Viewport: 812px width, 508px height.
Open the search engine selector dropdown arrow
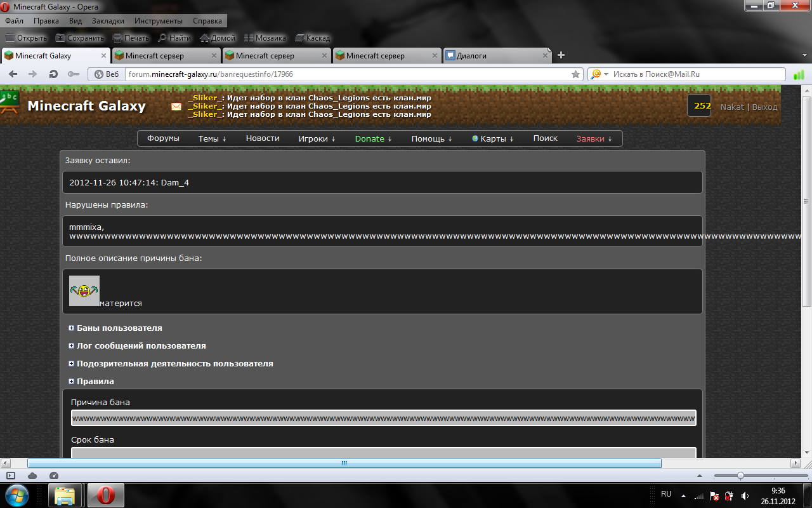click(606, 74)
